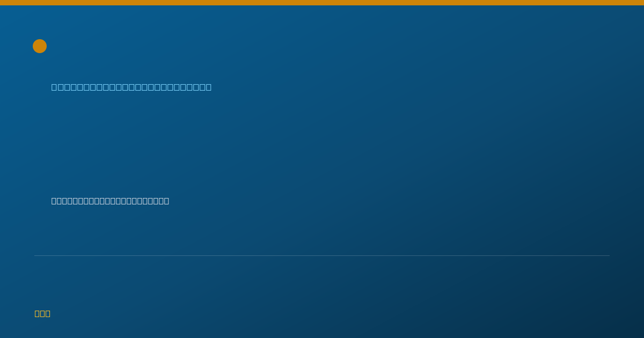Select the light blue placeholder text line
Image resolution: width=644 pixels, height=338 pixels.
click(x=131, y=87)
